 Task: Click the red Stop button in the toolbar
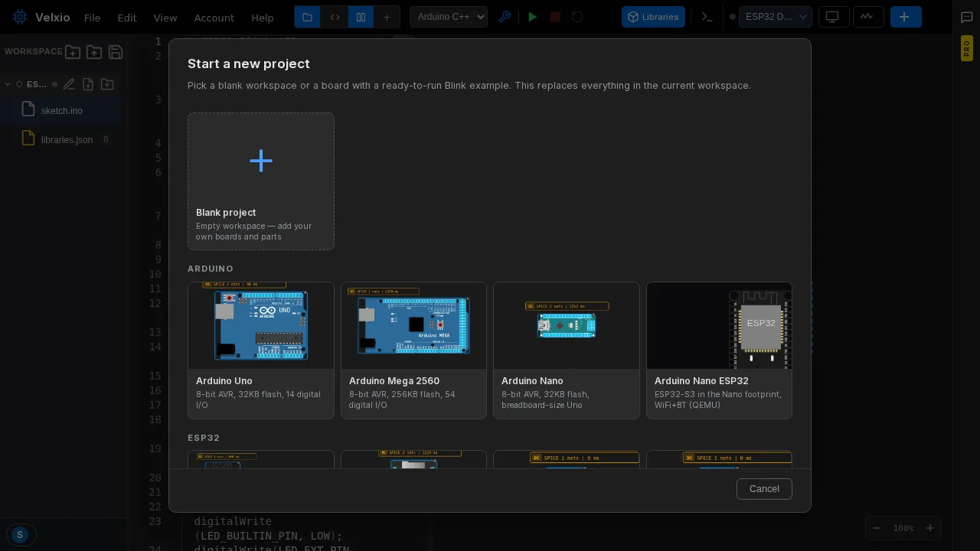click(556, 17)
